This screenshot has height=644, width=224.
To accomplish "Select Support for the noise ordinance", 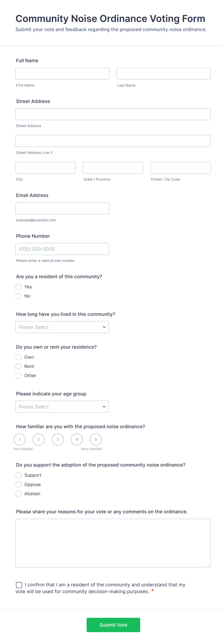I will point(19,475).
